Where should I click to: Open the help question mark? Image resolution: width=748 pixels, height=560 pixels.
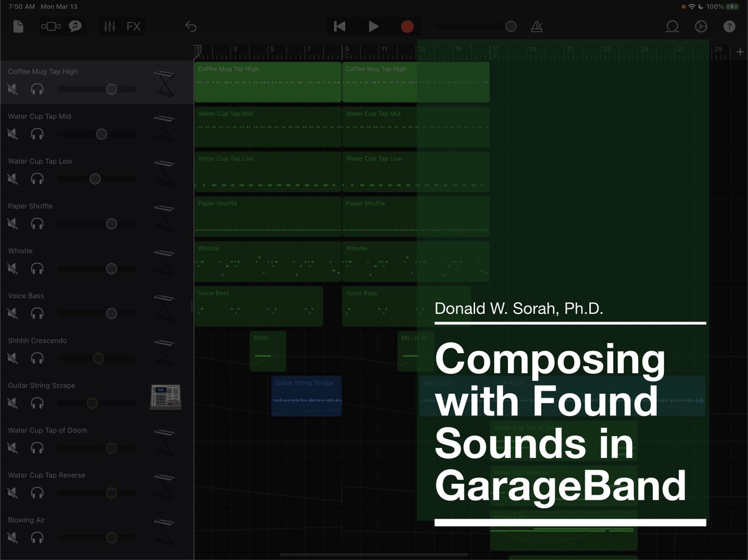point(729,27)
